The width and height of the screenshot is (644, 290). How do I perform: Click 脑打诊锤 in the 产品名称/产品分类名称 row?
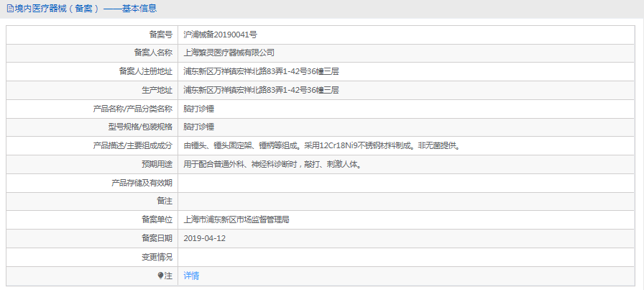[199, 109]
